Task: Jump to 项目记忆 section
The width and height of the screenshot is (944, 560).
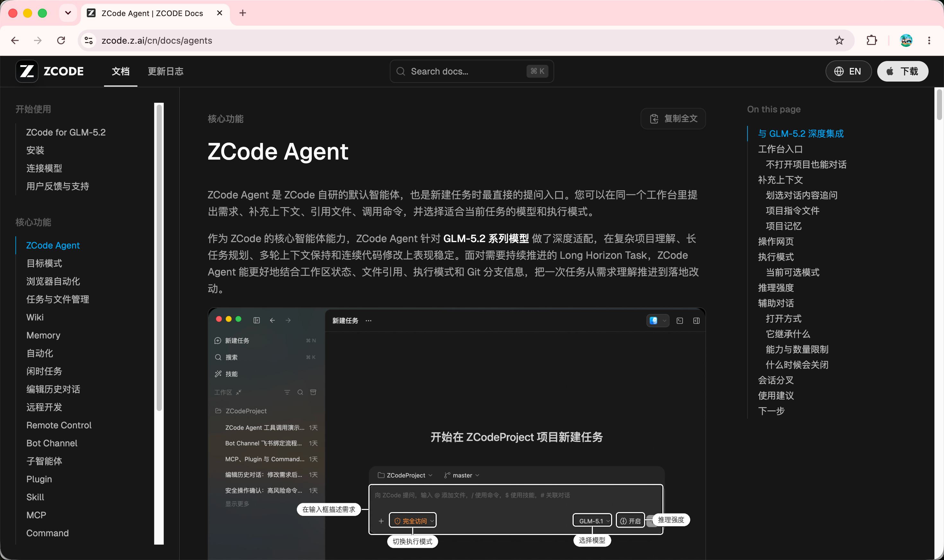Action: [783, 226]
